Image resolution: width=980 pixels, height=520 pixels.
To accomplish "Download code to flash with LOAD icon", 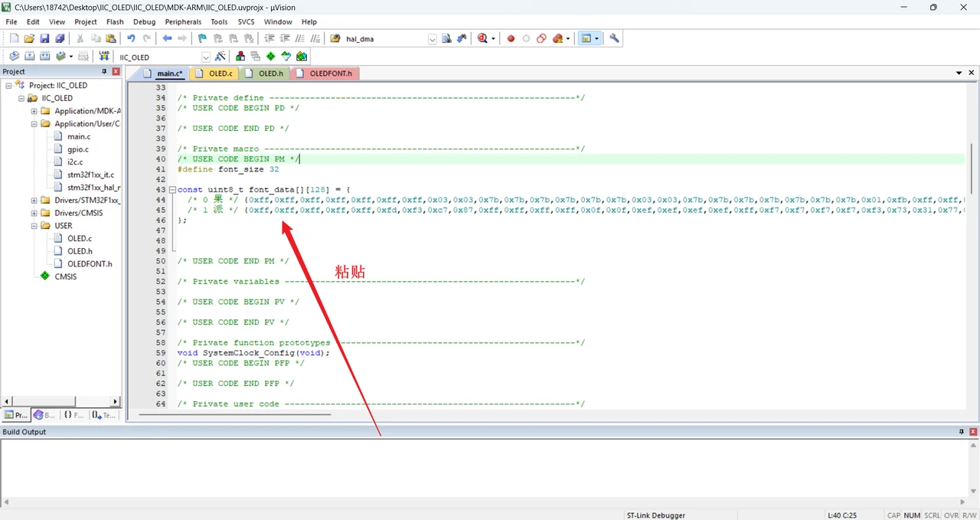I will coord(104,57).
